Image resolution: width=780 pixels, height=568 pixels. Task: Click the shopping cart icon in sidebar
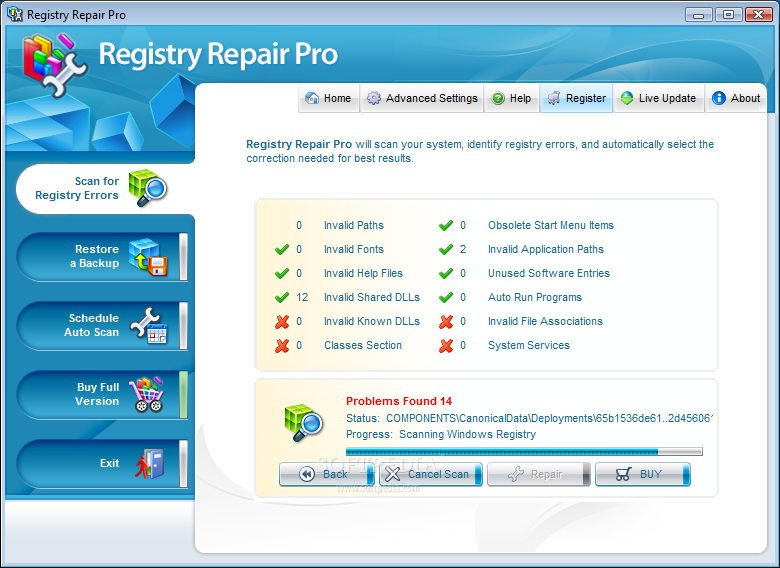(146, 394)
